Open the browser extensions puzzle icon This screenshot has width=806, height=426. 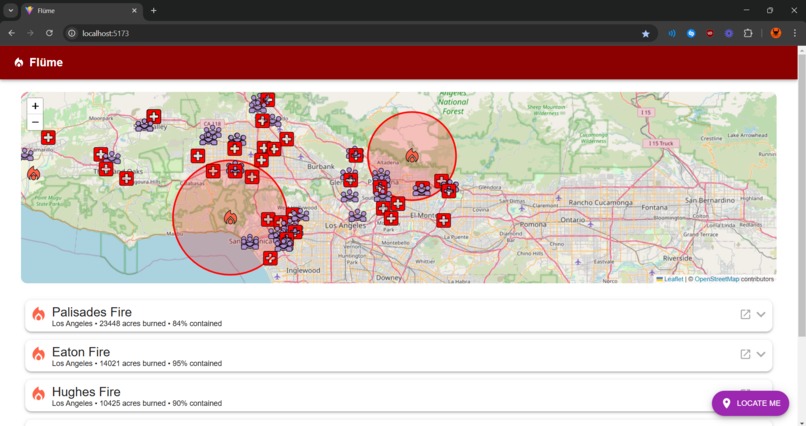(748, 33)
